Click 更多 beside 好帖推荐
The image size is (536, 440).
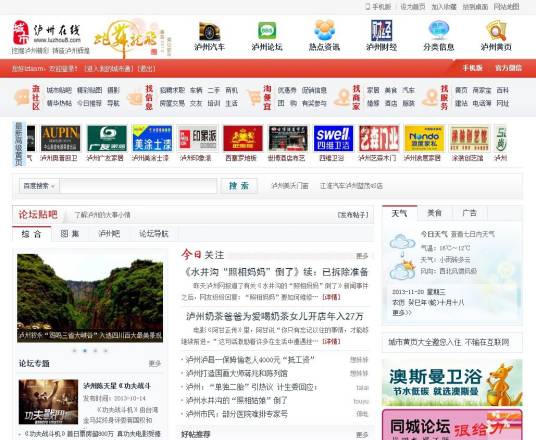point(362,435)
